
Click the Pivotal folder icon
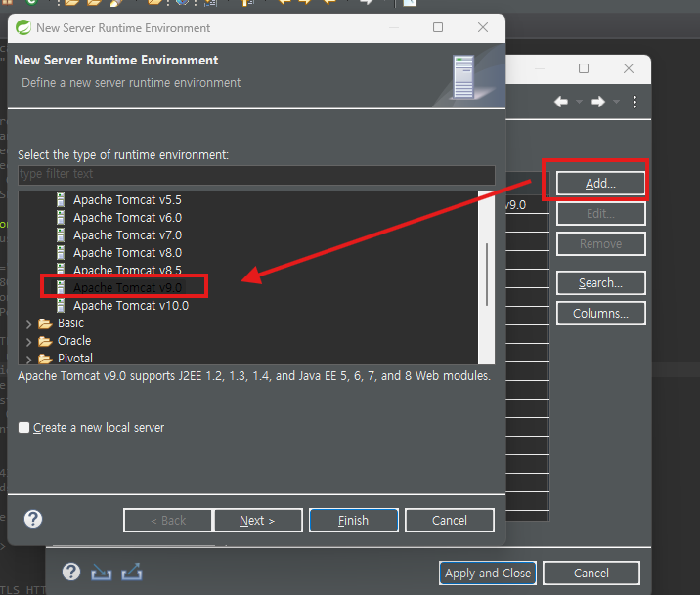(x=45, y=359)
